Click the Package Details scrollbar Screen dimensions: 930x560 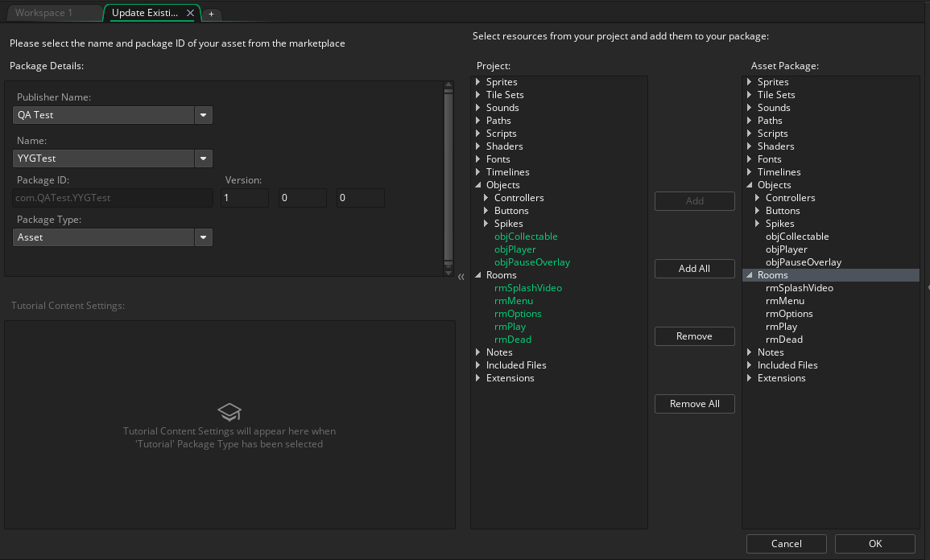tap(448, 179)
